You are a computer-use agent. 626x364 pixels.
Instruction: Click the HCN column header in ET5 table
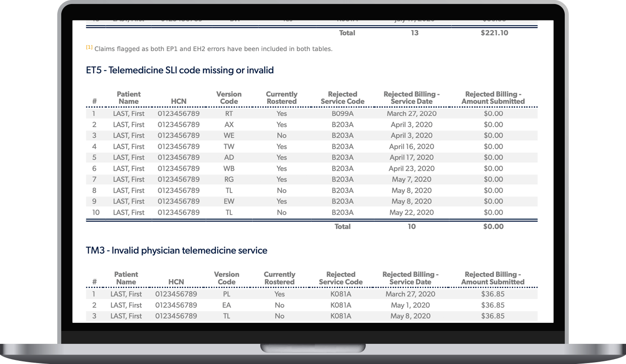click(x=178, y=102)
